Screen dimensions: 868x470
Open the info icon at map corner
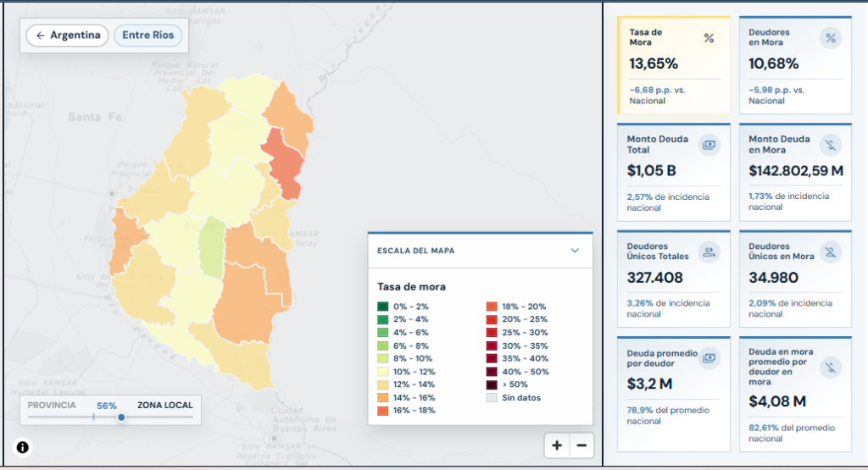[x=22, y=447]
